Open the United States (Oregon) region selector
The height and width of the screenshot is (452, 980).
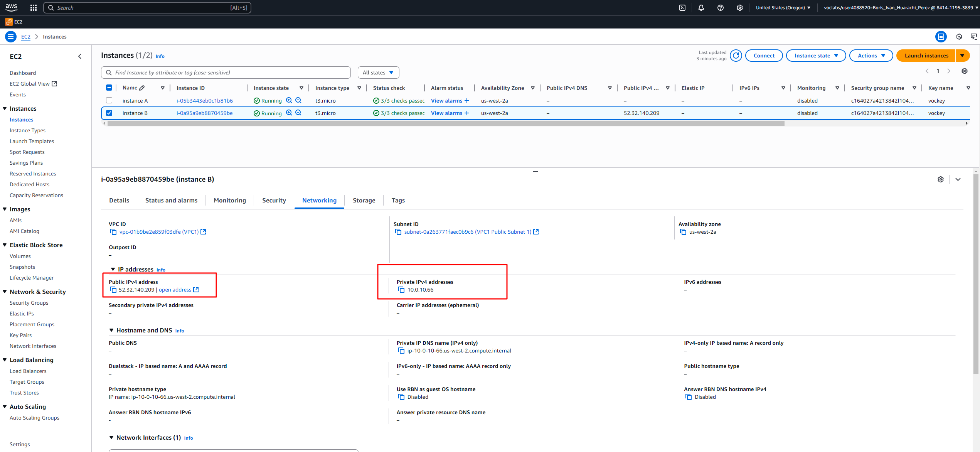(x=783, y=8)
